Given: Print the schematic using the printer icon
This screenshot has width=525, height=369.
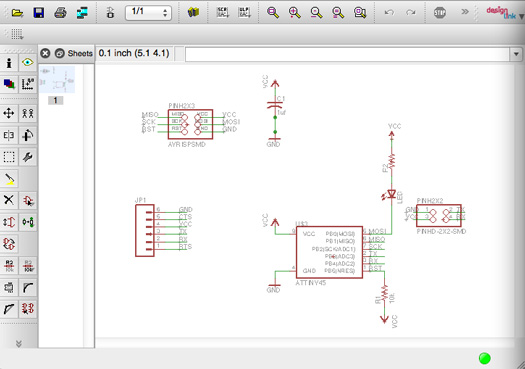Looking at the screenshot, I should click(x=61, y=13).
